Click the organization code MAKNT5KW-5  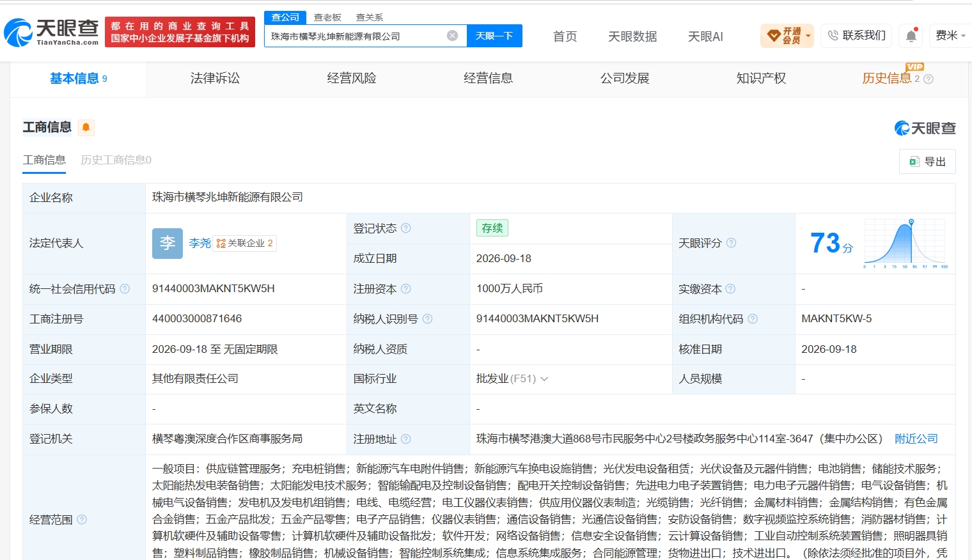pyautogui.click(x=836, y=318)
